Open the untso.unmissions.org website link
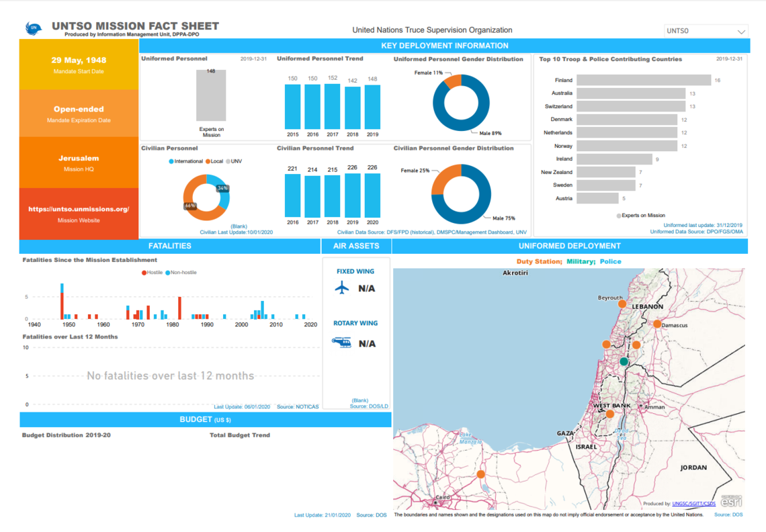 [79, 209]
